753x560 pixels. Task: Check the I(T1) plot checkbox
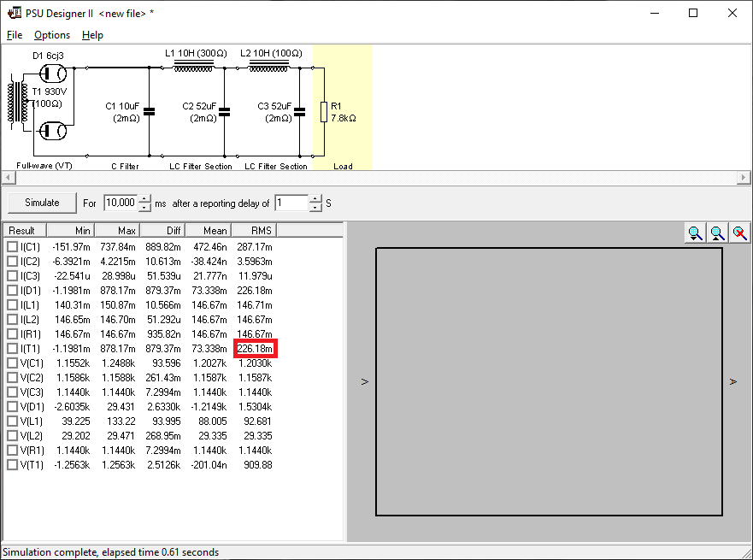pos(13,349)
